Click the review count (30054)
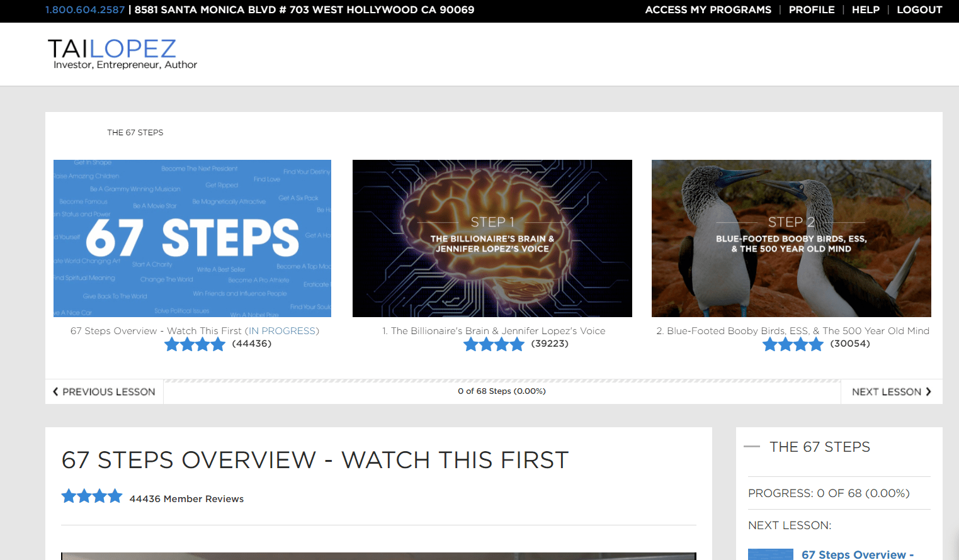The height and width of the screenshot is (560, 959). tap(850, 344)
